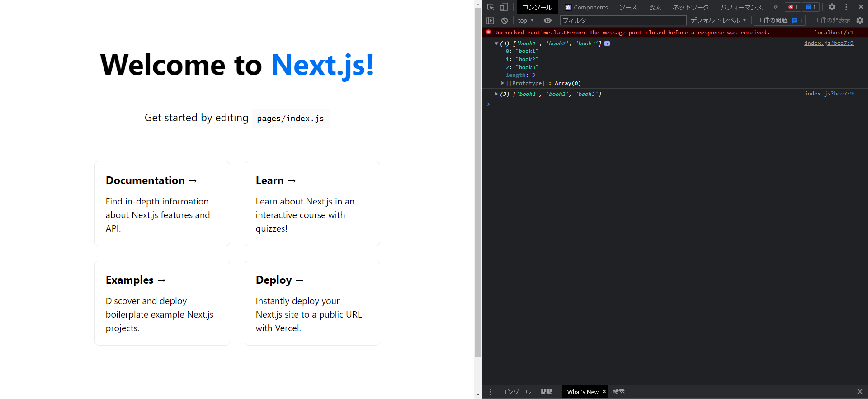Click the 1 件の問題 issues button
This screenshot has width=868, height=399.
pos(780,20)
